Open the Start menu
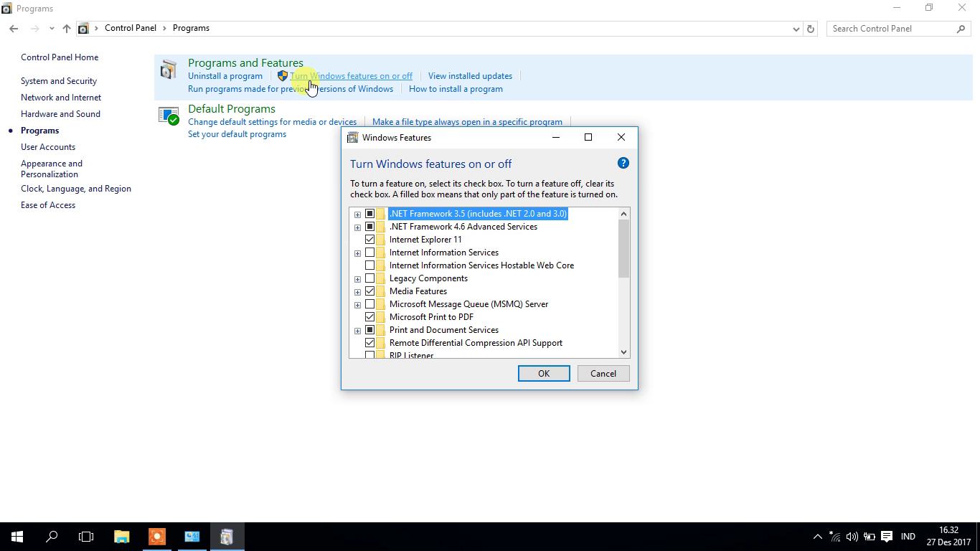Screen dimensions: 980x551 [x=17, y=536]
